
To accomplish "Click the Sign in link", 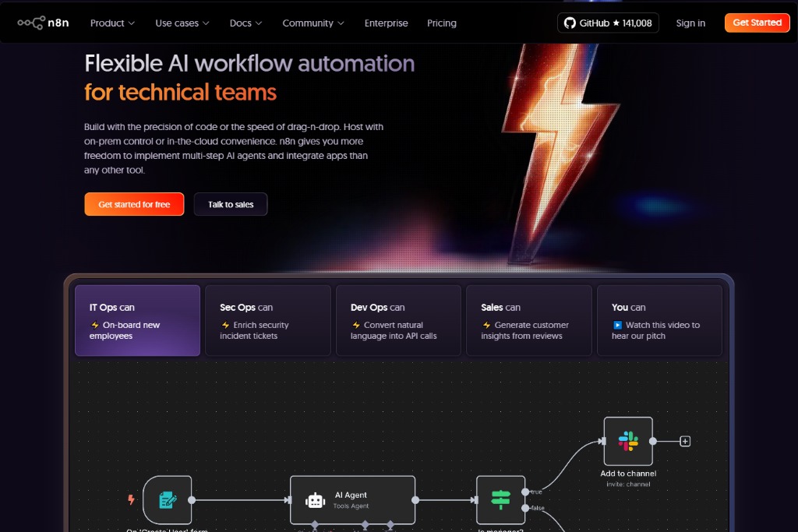I will [x=690, y=23].
